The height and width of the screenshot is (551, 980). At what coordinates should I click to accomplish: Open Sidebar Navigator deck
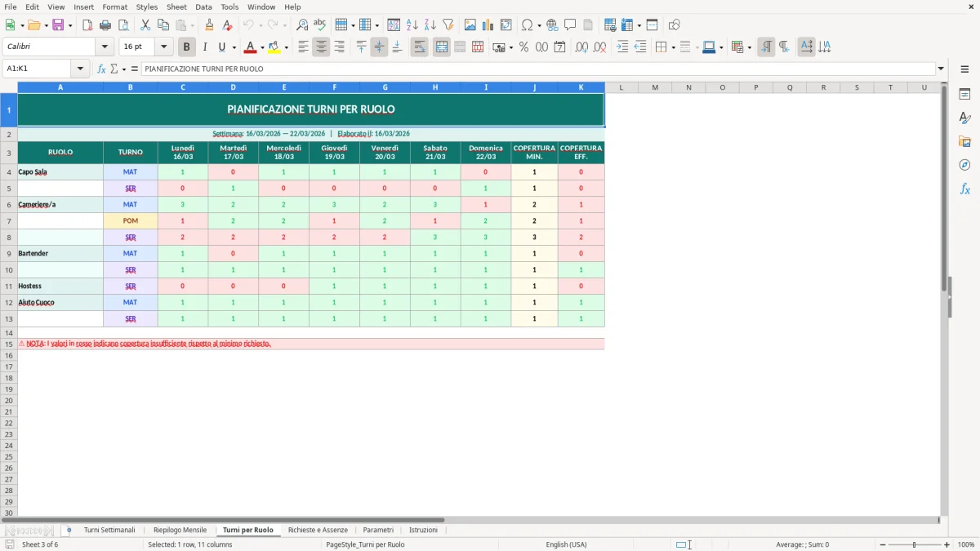(964, 166)
